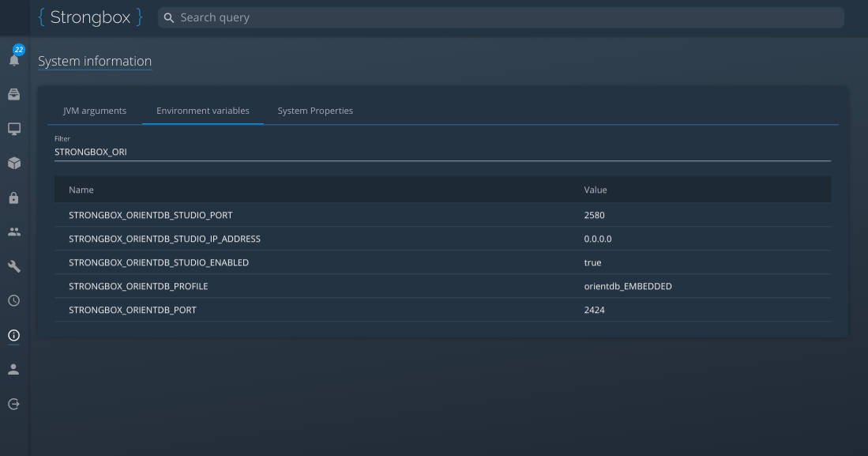The height and width of the screenshot is (456, 868).
Task: Select STRONGBOX_ORIENTDB_STUDIO_ENABLED row name
Action: (158, 262)
